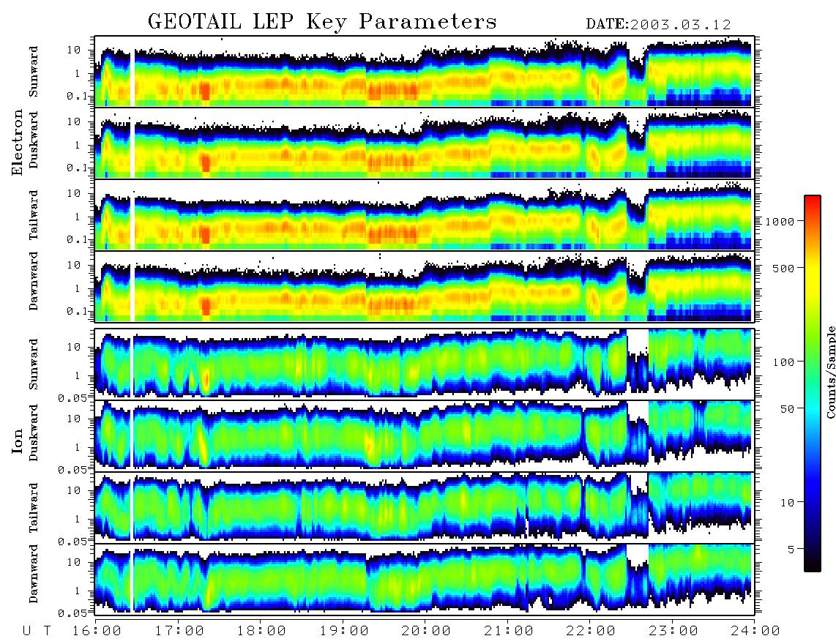836x644 pixels.
Task: Select the 18:00 time tick label
Action: point(262,632)
